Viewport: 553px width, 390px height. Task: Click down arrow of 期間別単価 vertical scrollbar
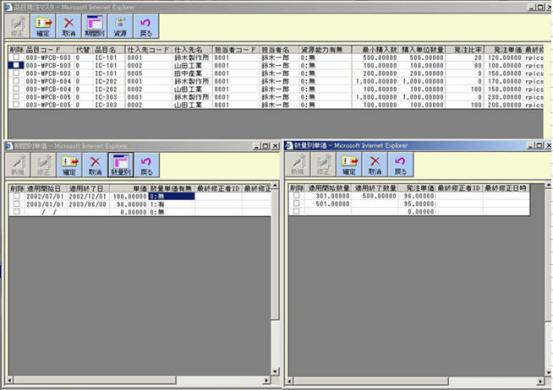[x=275, y=371]
